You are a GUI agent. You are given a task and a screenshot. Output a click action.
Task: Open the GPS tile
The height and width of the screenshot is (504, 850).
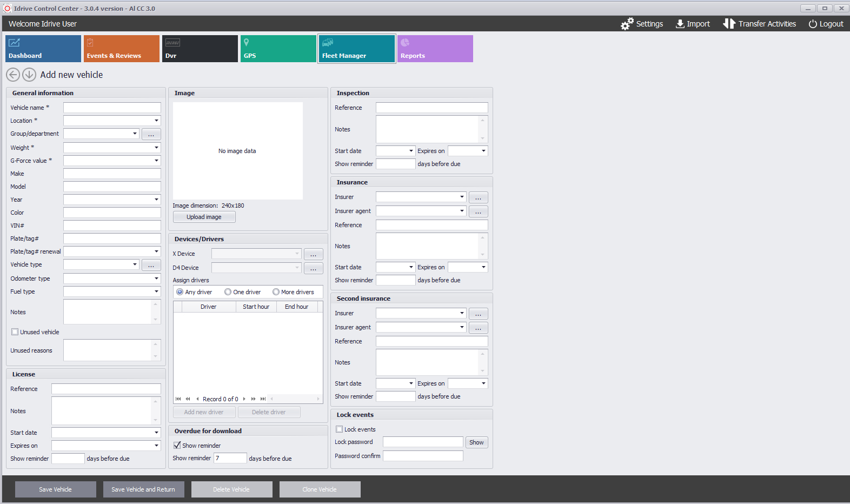coord(278,49)
